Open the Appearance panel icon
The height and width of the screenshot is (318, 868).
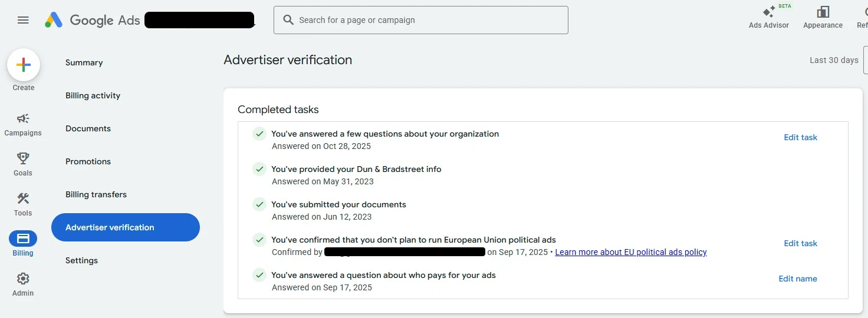click(823, 13)
